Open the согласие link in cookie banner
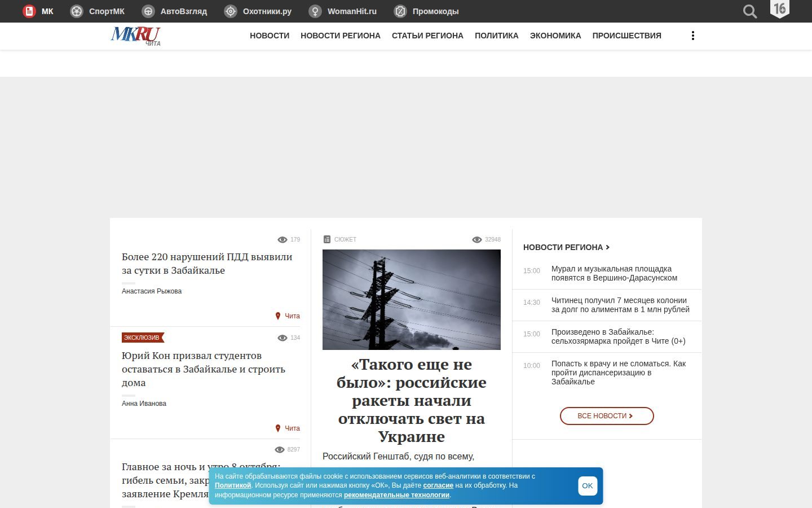This screenshot has height=508, width=812. tap(438, 485)
